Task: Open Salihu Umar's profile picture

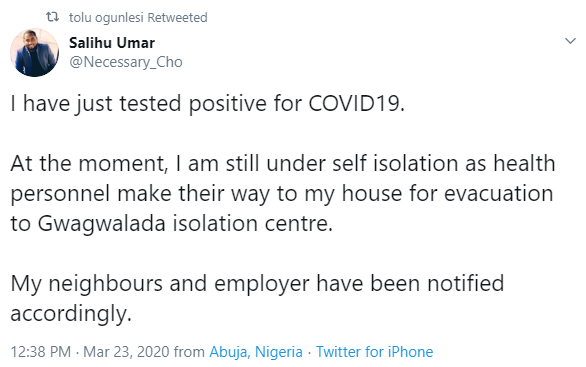Action: pyautogui.click(x=34, y=53)
